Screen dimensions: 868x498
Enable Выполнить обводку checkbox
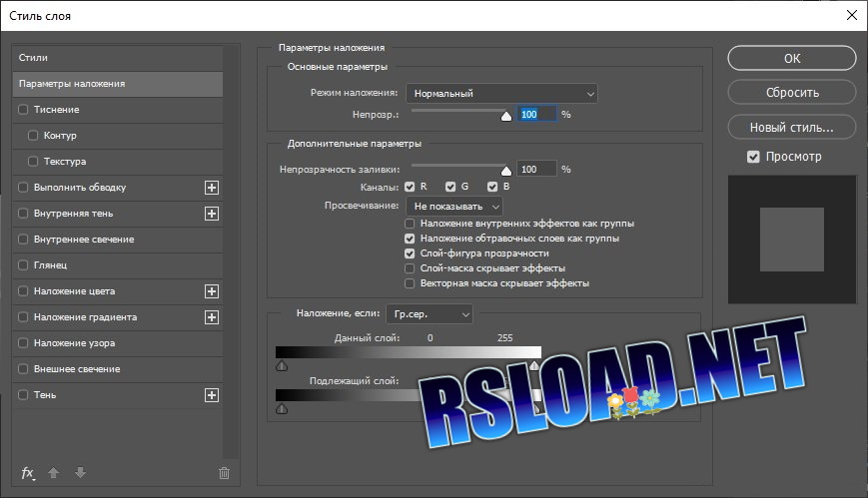23,188
